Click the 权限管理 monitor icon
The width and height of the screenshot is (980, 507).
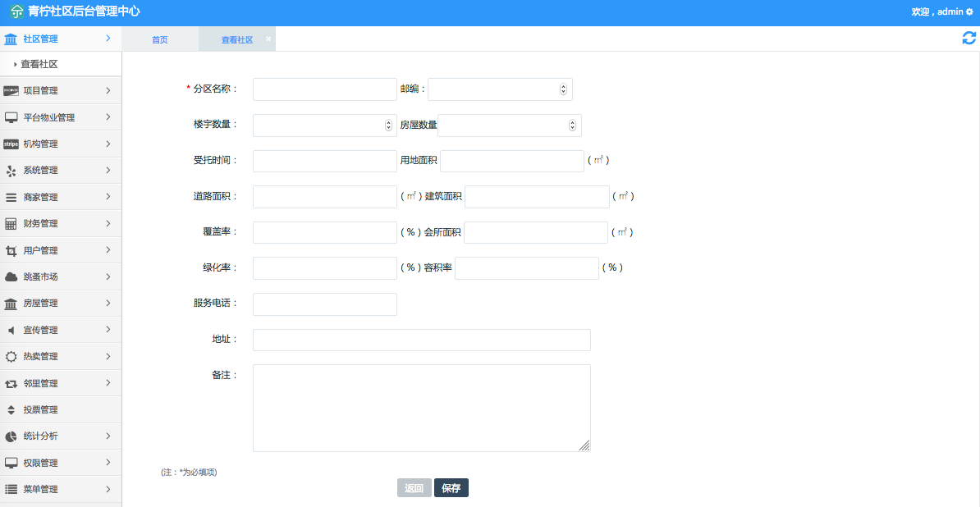[11, 464]
